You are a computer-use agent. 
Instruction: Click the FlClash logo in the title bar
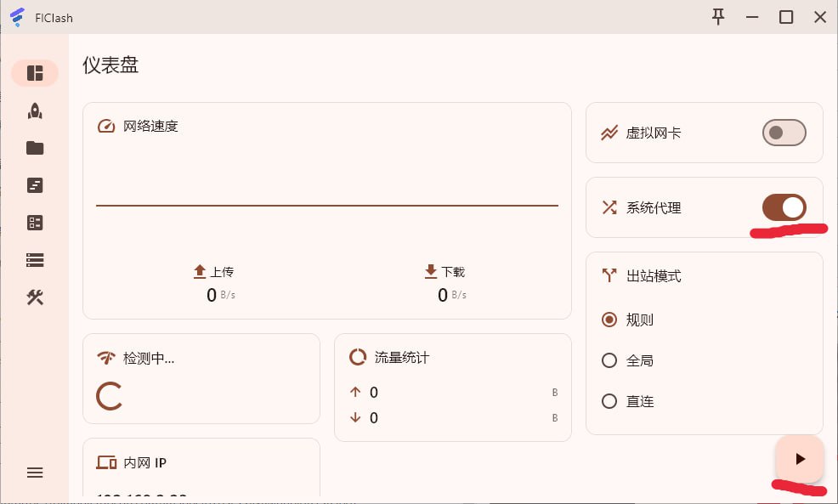17,17
